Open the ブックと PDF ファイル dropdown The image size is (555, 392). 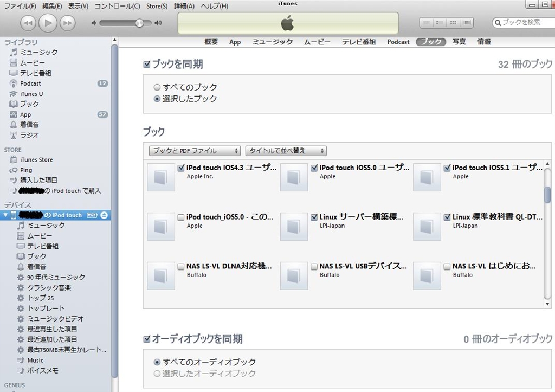[195, 151]
